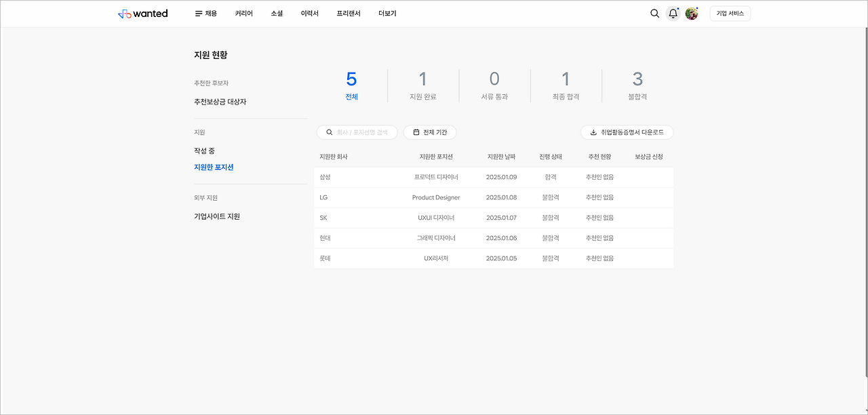The image size is (868, 415).
Task: Click the UXUI 디자이너 position cell
Action: pyautogui.click(x=436, y=218)
